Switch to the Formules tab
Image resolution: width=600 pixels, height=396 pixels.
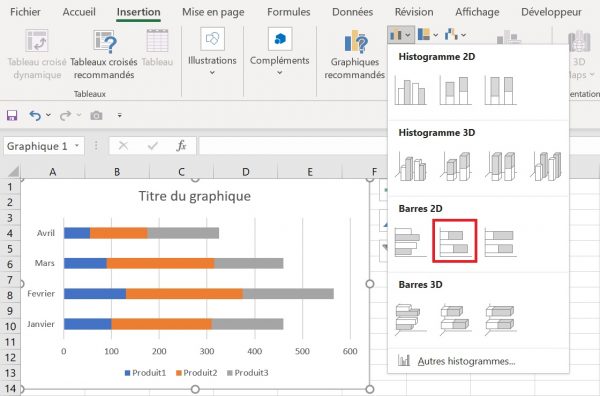tap(289, 12)
